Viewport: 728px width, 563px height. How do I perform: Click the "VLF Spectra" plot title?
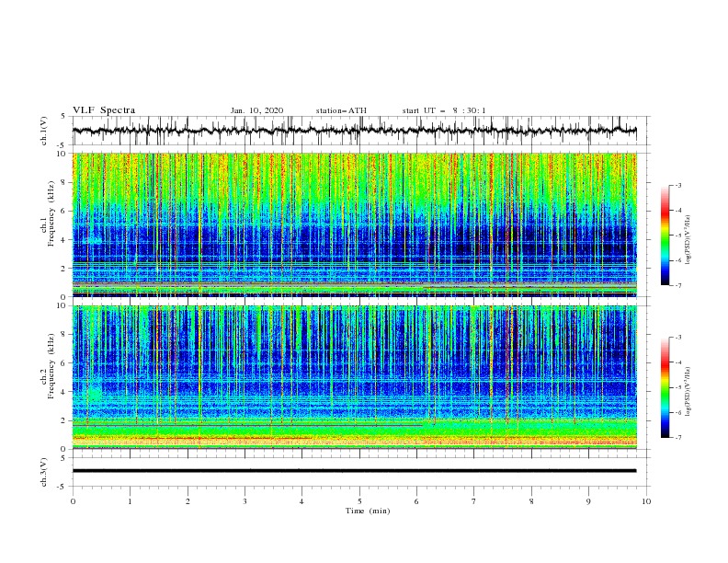[104, 110]
